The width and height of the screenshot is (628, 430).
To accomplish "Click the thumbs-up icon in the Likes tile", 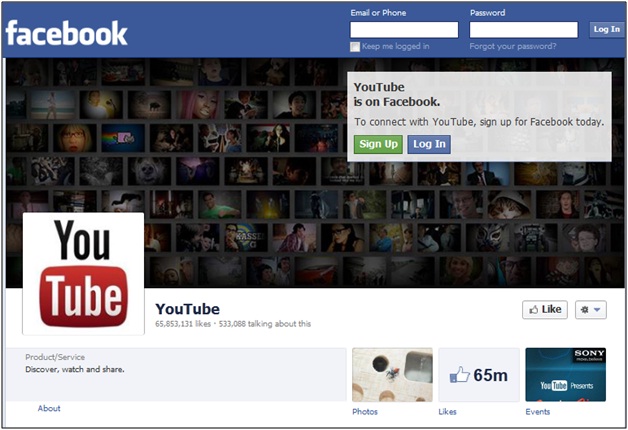I will [x=459, y=375].
